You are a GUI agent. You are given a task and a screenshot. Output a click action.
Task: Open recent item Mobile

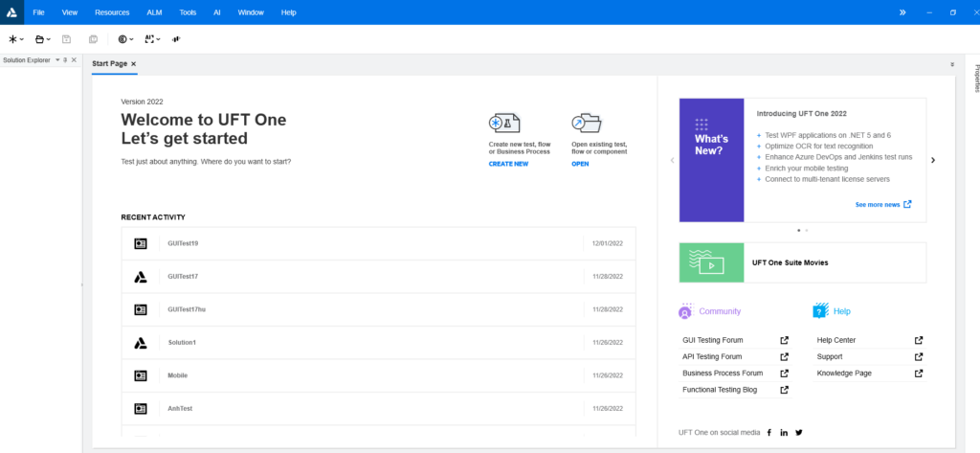click(x=379, y=375)
